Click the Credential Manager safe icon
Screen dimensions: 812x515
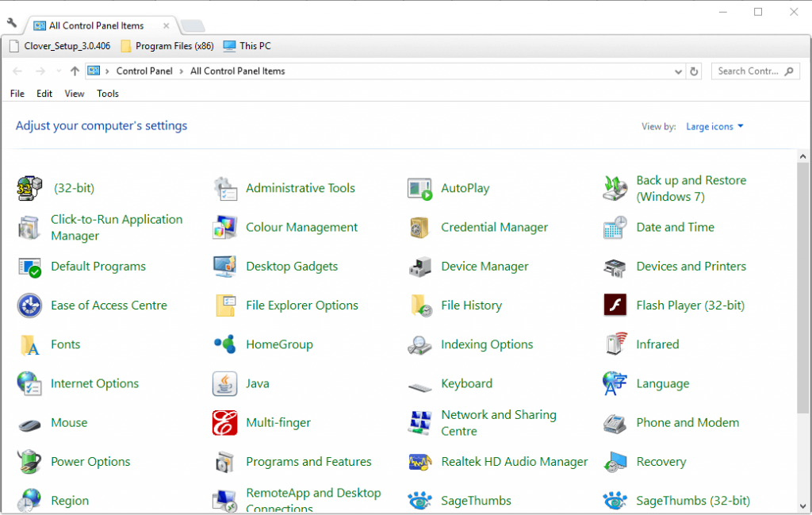tap(420, 228)
